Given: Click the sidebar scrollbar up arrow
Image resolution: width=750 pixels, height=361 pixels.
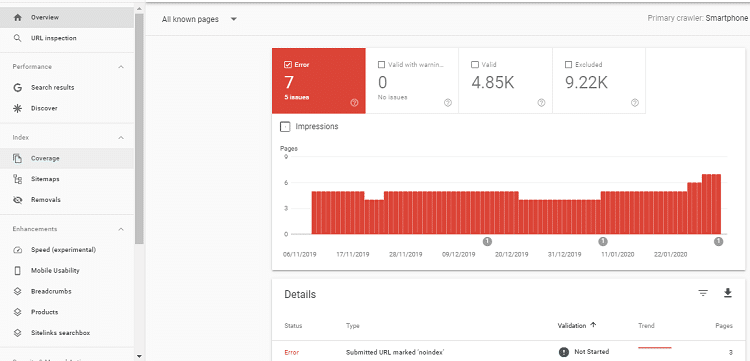Looking at the screenshot, I should (139, 9).
